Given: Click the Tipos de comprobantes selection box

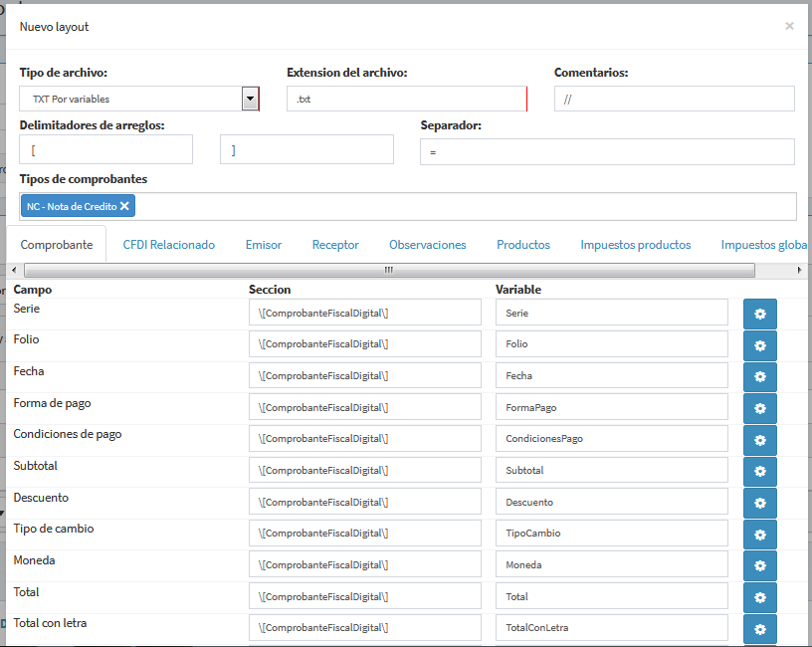Looking at the screenshot, I should pyautogui.click(x=468, y=206).
